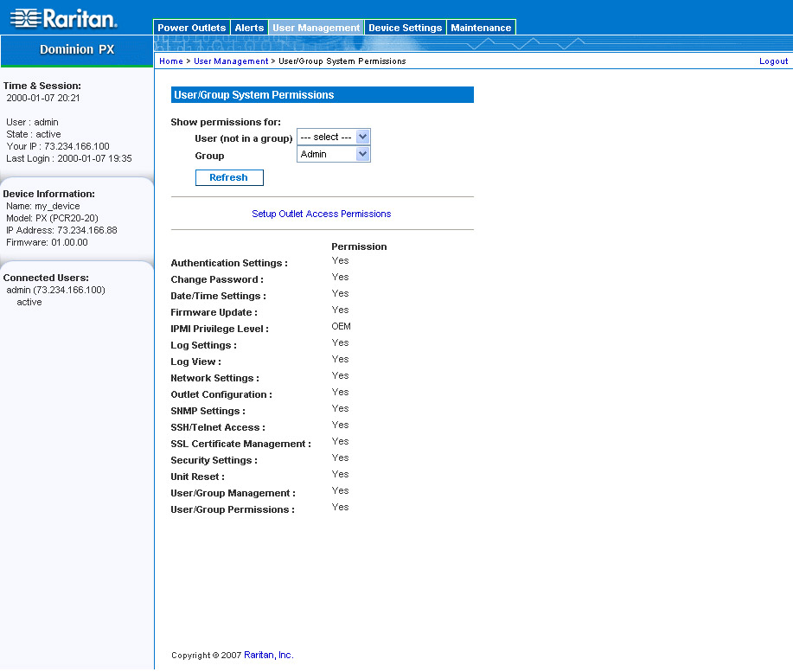Click the Home breadcrumb link
Screen dimensions: 793x672
click(x=170, y=61)
